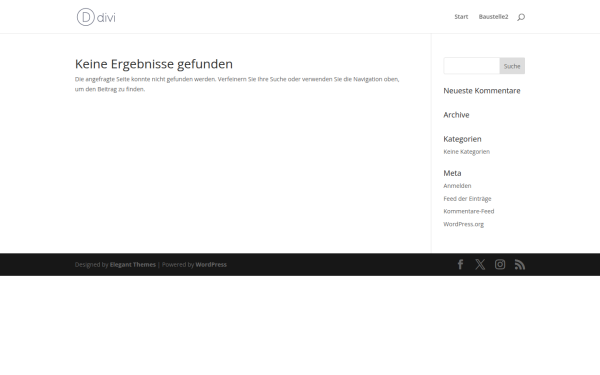
Task: Open the Feed der Einträge link
Action: 467,199
